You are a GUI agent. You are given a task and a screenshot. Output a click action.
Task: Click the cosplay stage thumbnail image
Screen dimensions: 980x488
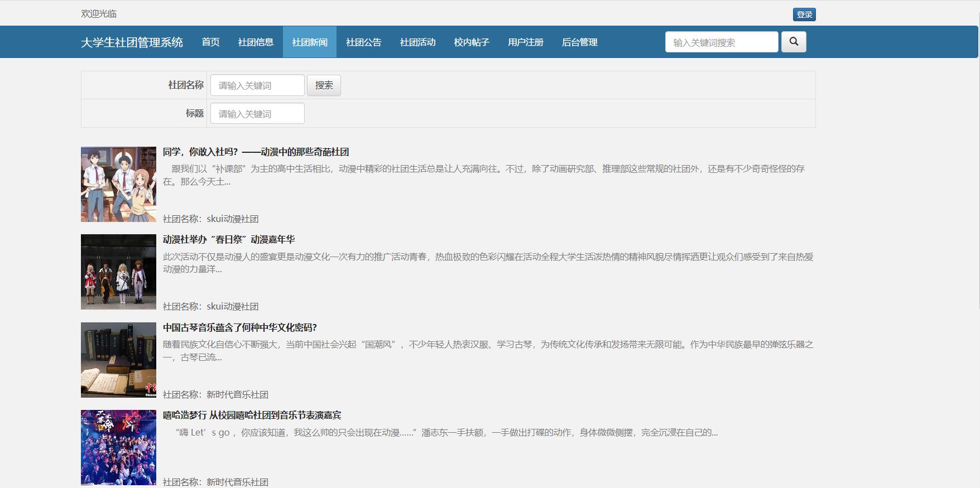[x=118, y=272]
